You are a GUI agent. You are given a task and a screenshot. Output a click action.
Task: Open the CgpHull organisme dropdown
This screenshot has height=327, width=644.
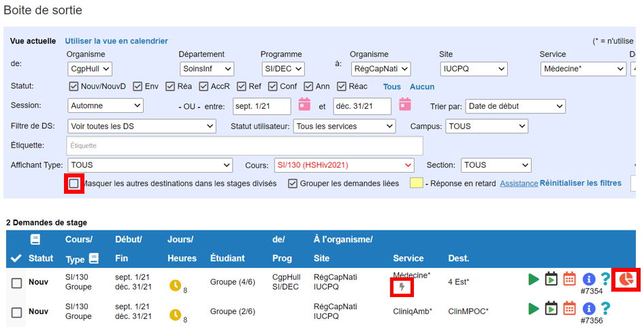pos(90,69)
